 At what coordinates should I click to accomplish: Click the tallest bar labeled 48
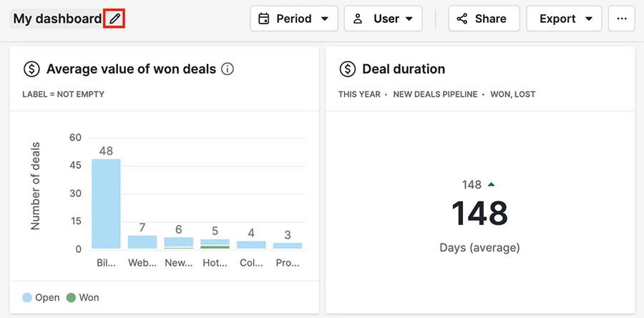106,204
